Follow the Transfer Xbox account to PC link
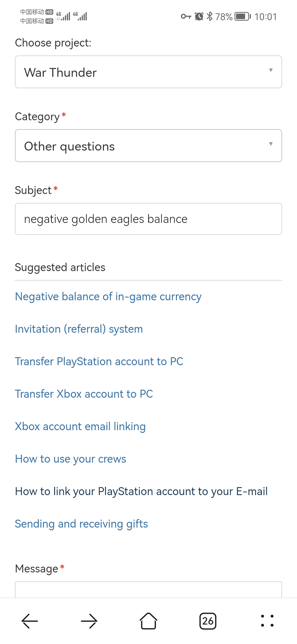Image resolution: width=297 pixels, height=644 pixels. pyautogui.click(x=84, y=394)
